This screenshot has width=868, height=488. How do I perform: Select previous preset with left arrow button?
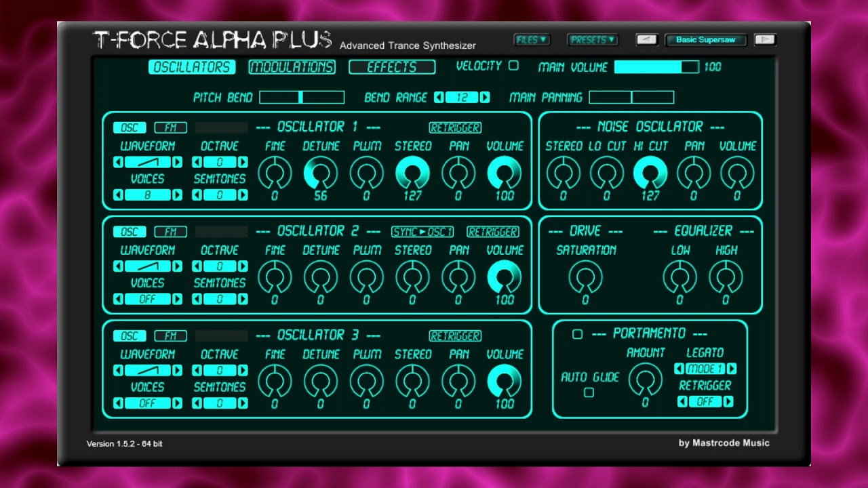(x=646, y=40)
